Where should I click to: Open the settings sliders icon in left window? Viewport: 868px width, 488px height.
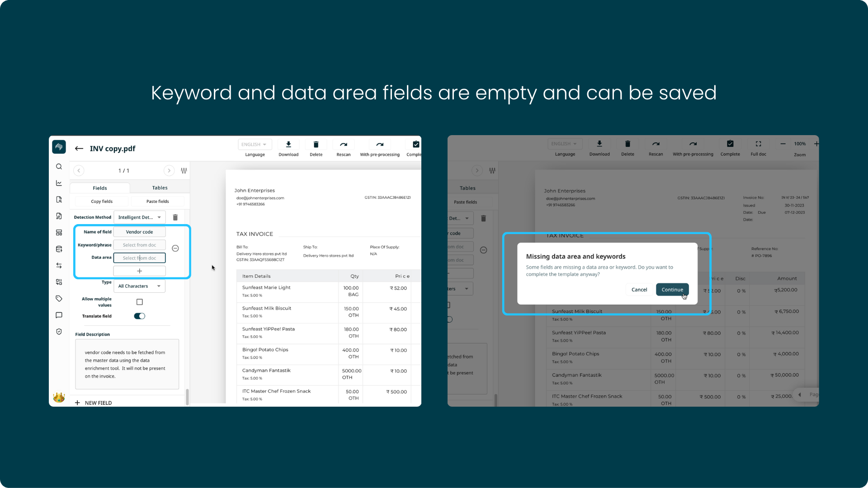184,171
